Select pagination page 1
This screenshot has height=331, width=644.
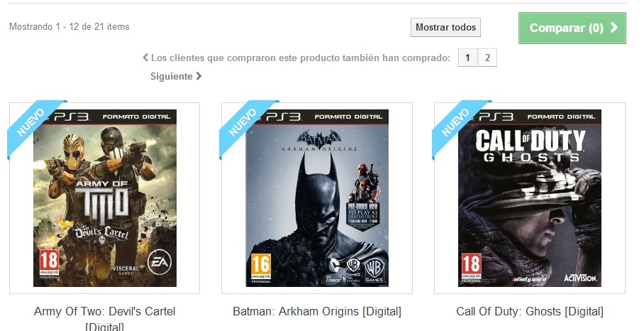pyautogui.click(x=467, y=58)
